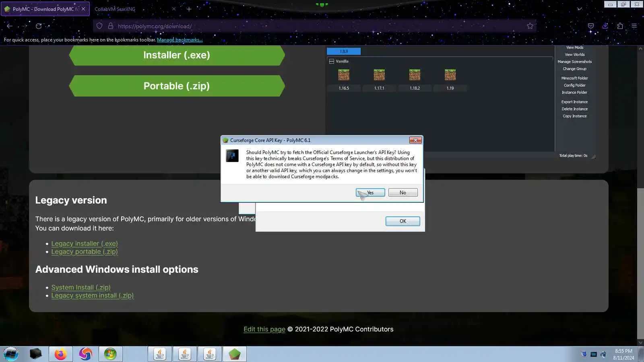Open the Windows flag taskbar icon

(110, 354)
